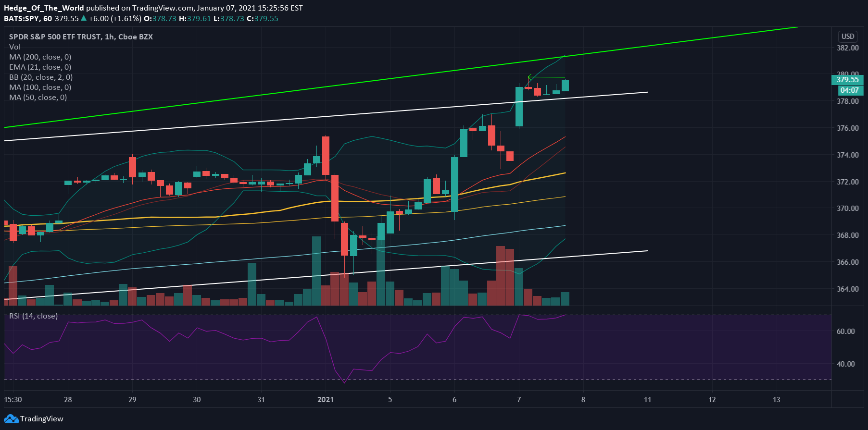
Task: Click the RSI (14, close) indicator label
Action: (x=34, y=316)
